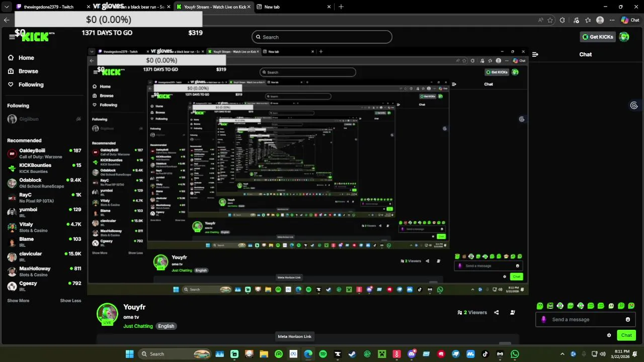Open Steam from the taskbar

tap(352, 354)
